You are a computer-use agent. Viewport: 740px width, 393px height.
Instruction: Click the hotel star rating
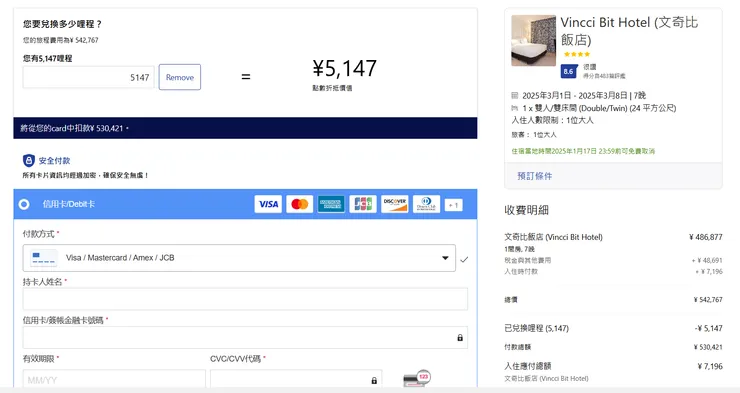click(x=577, y=54)
